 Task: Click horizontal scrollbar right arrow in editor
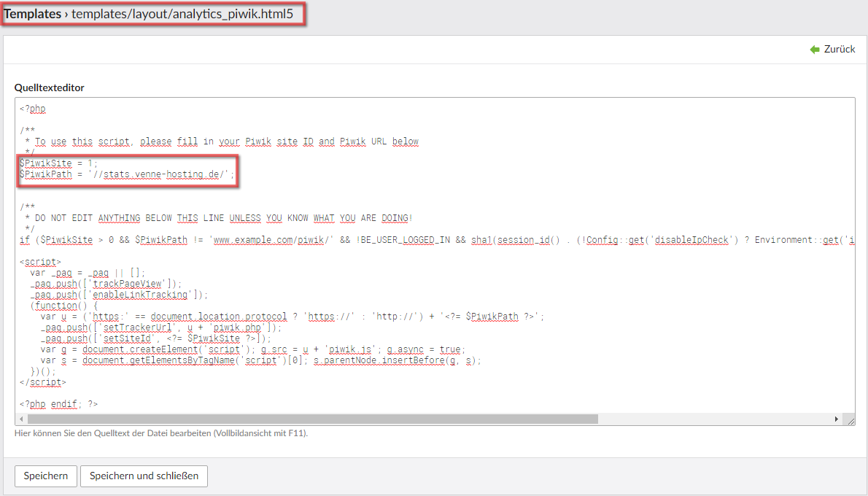[x=837, y=419]
